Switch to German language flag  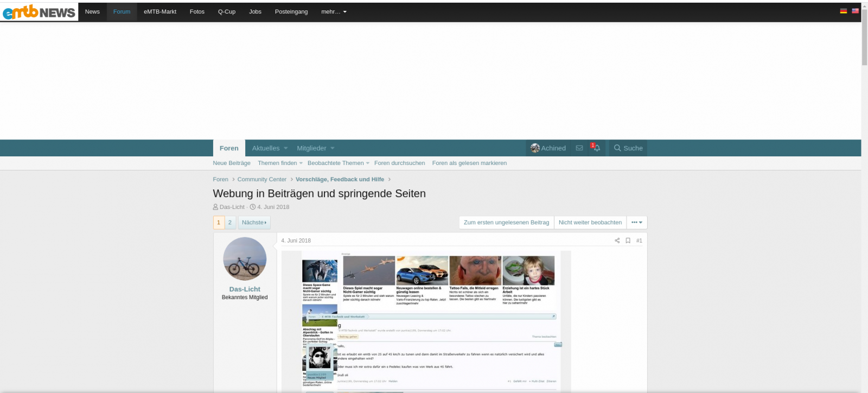point(844,11)
